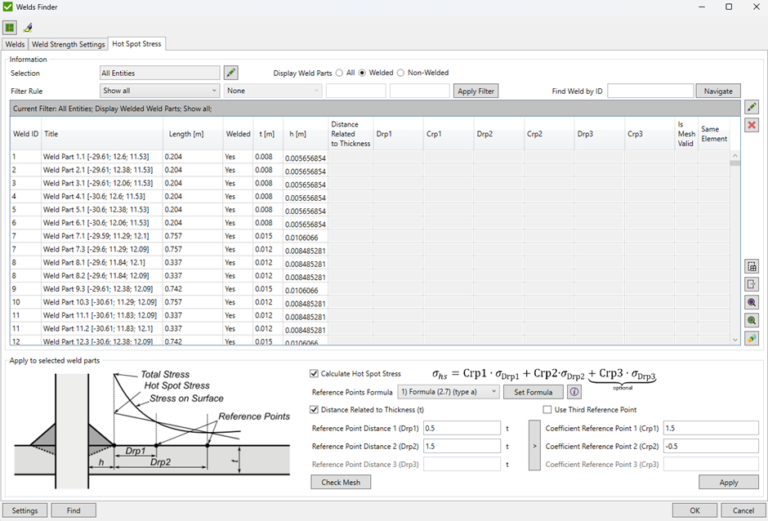Click the Find Weld by ID input field

click(649, 91)
